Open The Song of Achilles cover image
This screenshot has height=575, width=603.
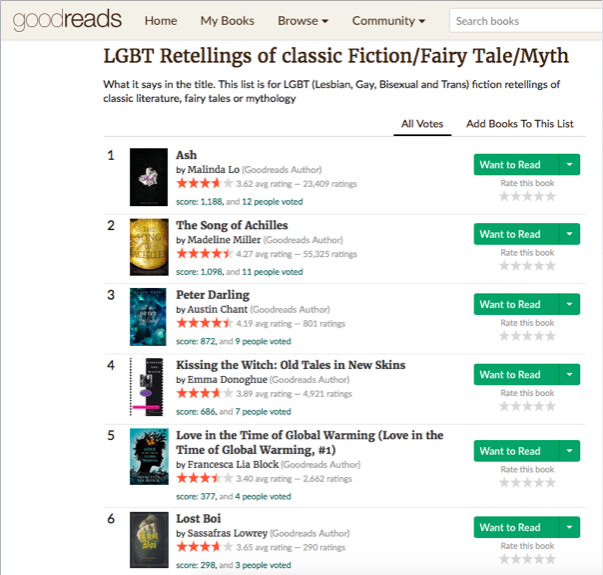click(148, 247)
